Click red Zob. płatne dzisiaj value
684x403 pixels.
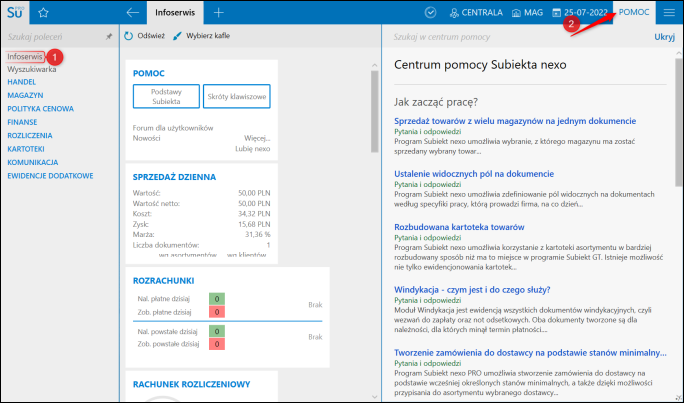[x=217, y=312]
